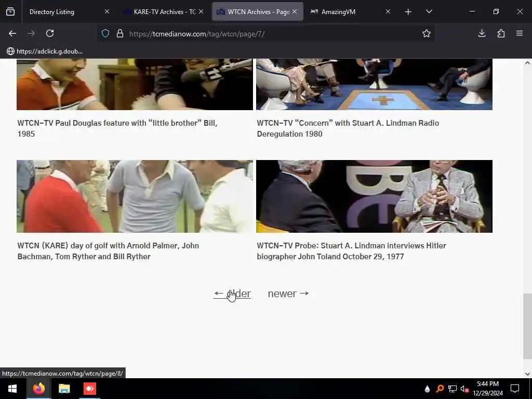Open day of golf with Arnold Palmer title

tap(108, 251)
